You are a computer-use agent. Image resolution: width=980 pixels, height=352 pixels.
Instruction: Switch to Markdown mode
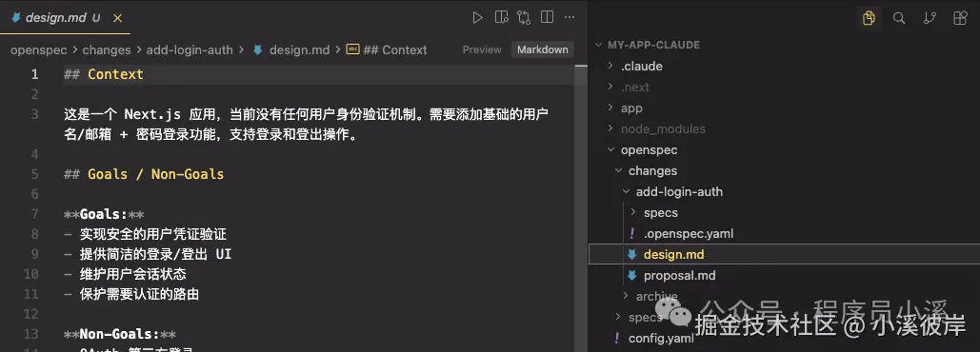tap(543, 49)
